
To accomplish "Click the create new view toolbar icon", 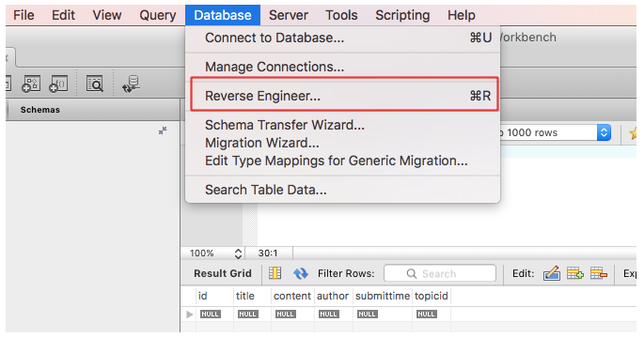I will tap(31, 84).
